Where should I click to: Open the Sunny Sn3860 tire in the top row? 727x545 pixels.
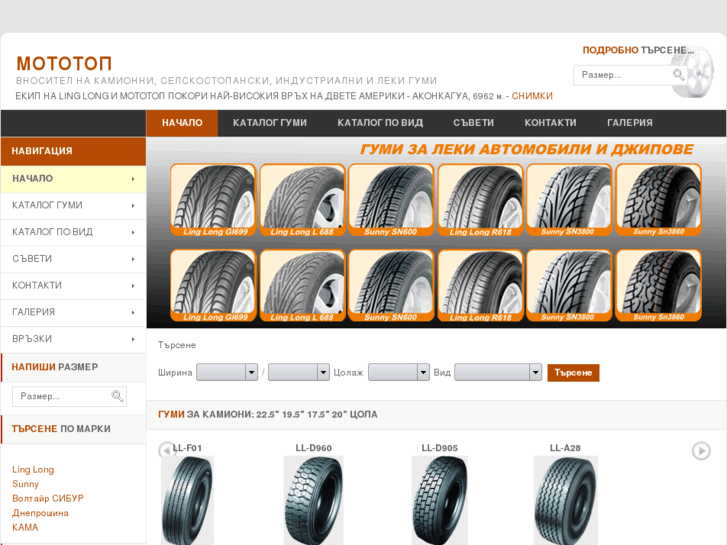click(x=658, y=199)
